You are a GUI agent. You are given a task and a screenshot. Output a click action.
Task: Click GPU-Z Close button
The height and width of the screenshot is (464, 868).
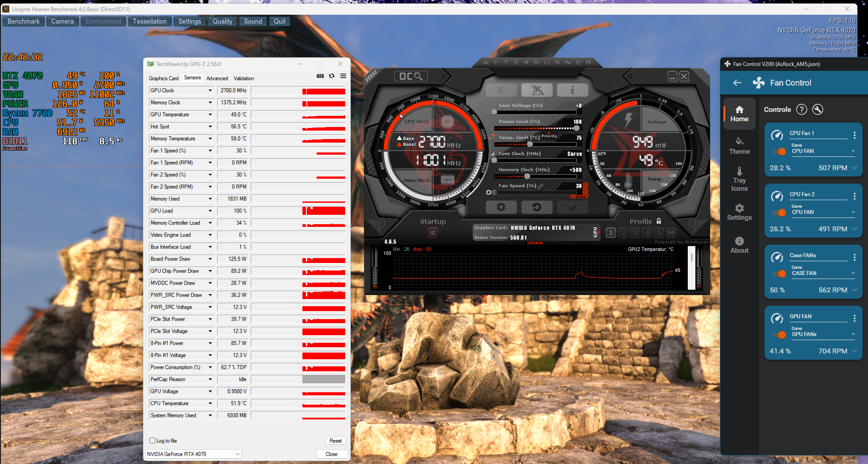pos(331,454)
